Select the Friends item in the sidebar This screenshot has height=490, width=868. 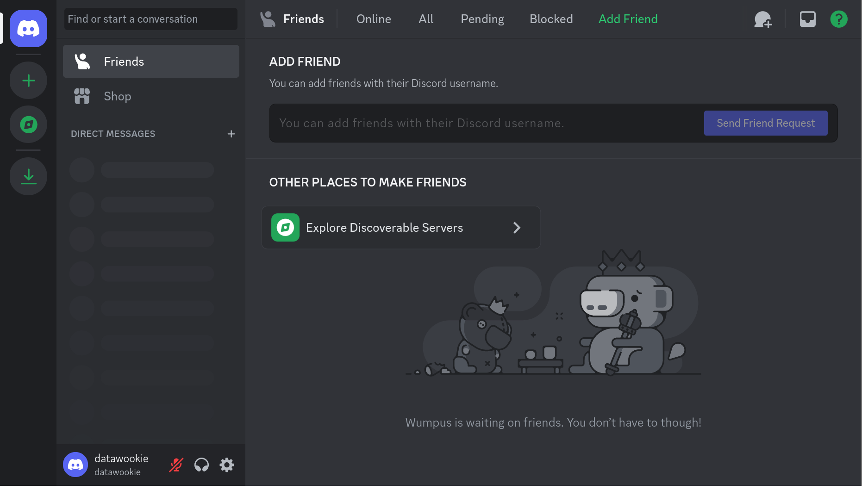tap(123, 61)
